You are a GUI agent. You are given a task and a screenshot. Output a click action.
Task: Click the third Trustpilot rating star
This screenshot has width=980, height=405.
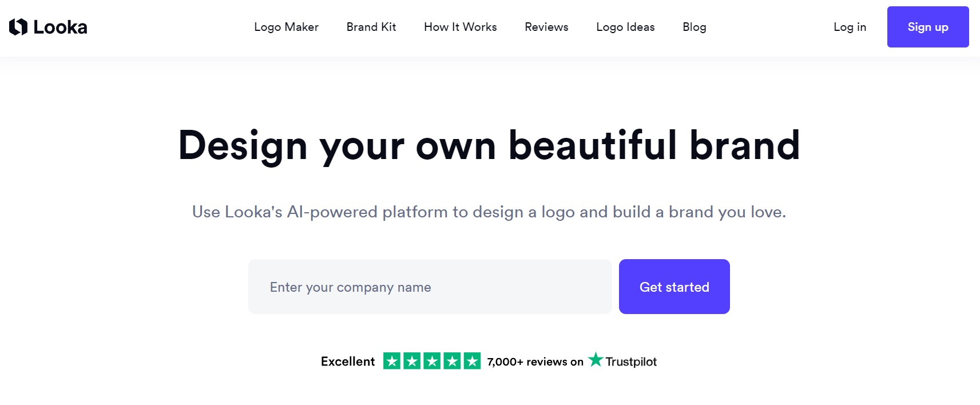point(432,361)
